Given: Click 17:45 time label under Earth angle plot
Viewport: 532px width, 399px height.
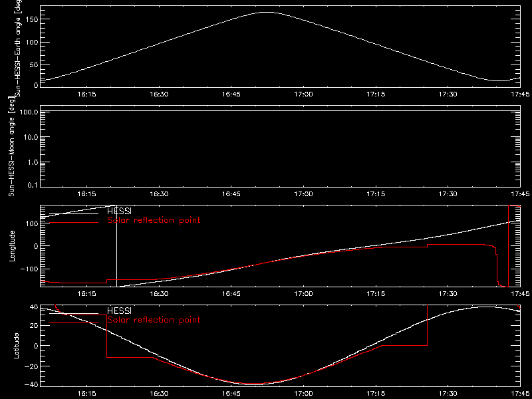Looking at the screenshot, I should tap(520, 94).
